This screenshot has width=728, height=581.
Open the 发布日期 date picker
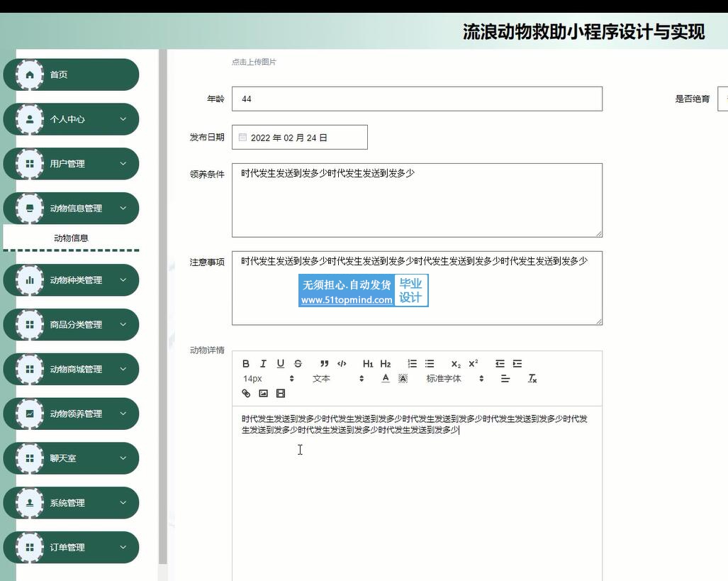pos(299,137)
